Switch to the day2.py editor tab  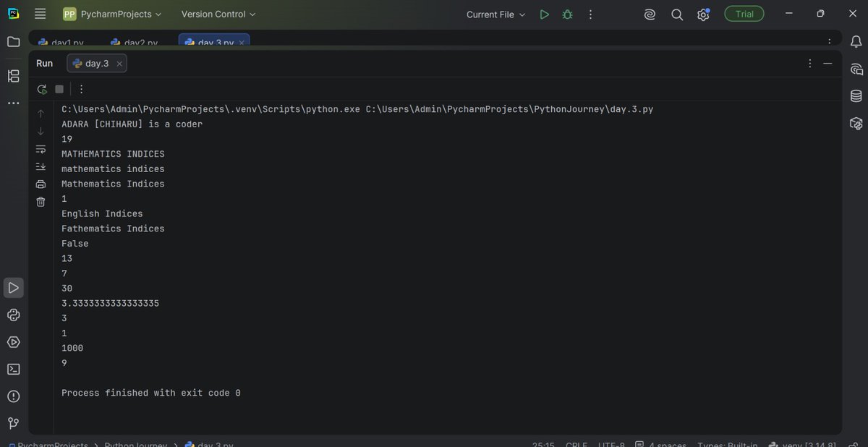coord(135,43)
